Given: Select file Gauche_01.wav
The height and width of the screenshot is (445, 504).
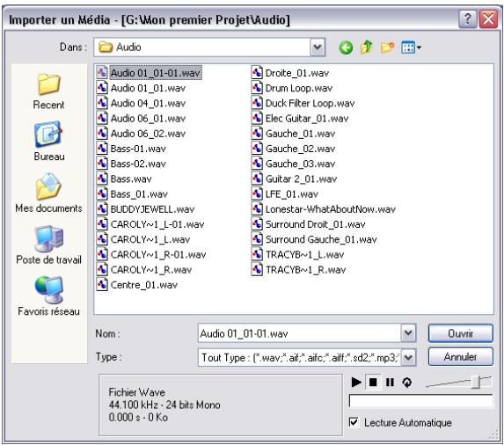Looking at the screenshot, I should [294, 134].
